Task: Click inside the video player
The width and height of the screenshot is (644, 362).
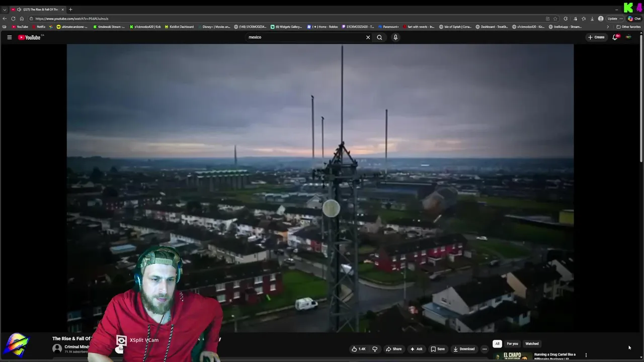Action: (x=320, y=188)
